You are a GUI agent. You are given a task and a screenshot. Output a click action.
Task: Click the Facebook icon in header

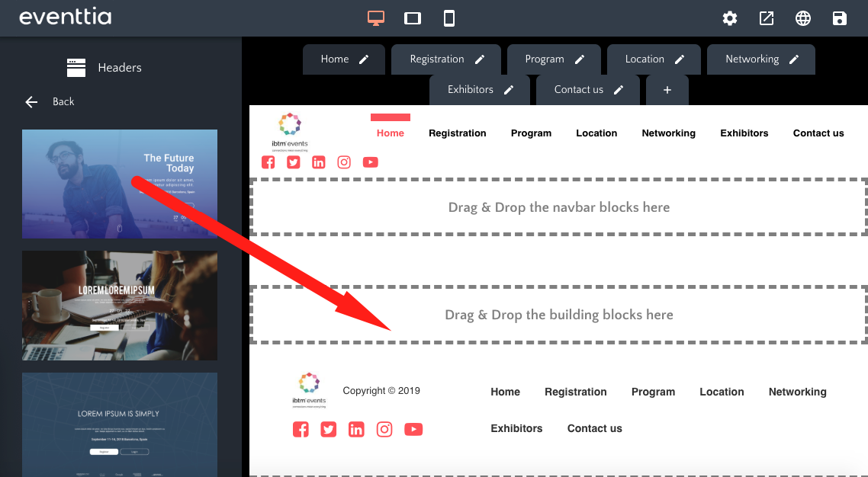(x=268, y=162)
